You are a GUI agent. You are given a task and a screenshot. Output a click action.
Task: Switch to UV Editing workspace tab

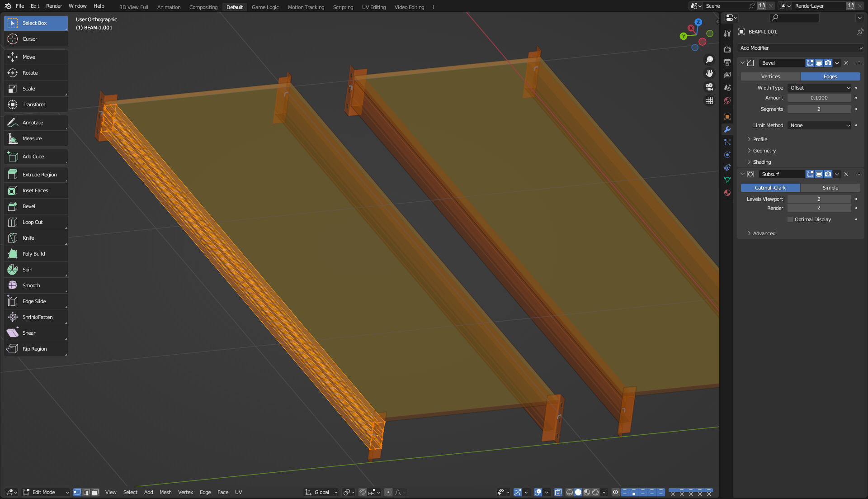pos(373,7)
